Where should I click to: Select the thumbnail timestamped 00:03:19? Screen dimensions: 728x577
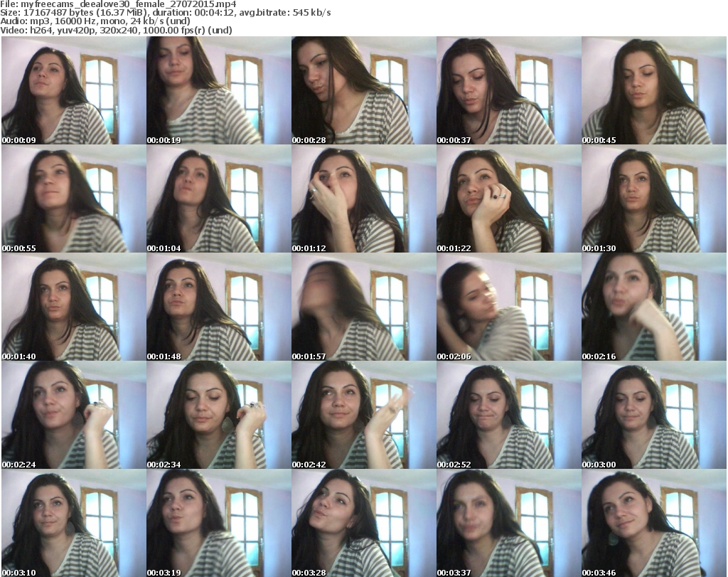pyautogui.click(x=219, y=523)
